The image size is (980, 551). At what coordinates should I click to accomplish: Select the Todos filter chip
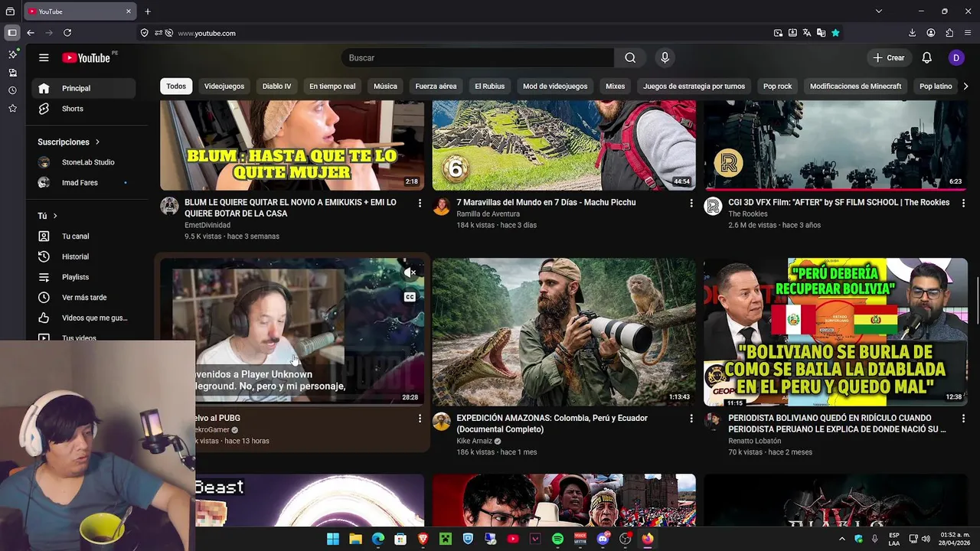(176, 86)
